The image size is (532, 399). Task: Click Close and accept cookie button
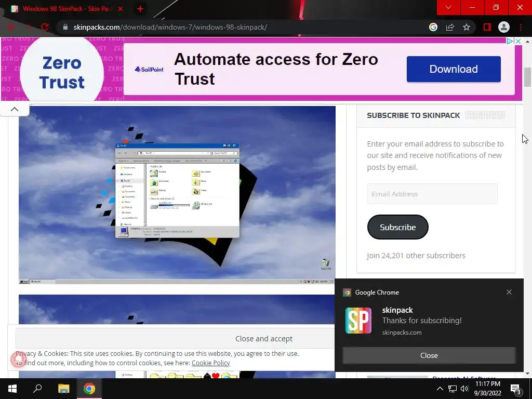point(175,339)
